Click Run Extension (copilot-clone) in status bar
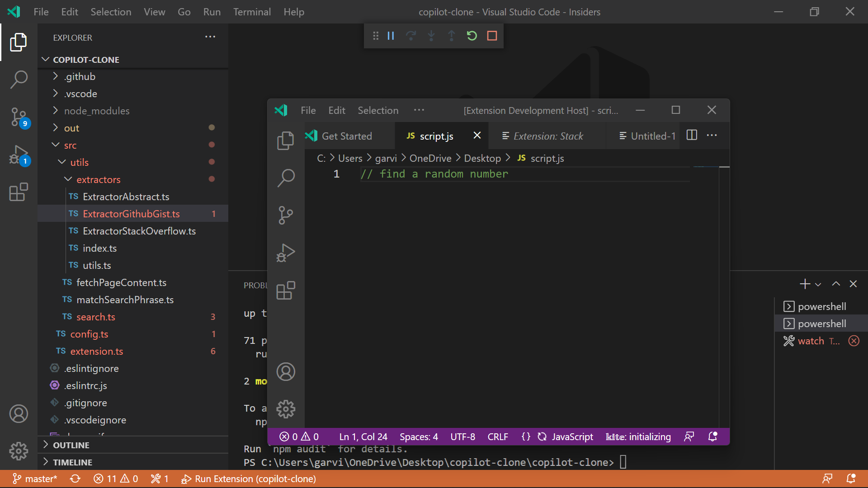Image resolution: width=868 pixels, height=488 pixels. click(x=248, y=479)
